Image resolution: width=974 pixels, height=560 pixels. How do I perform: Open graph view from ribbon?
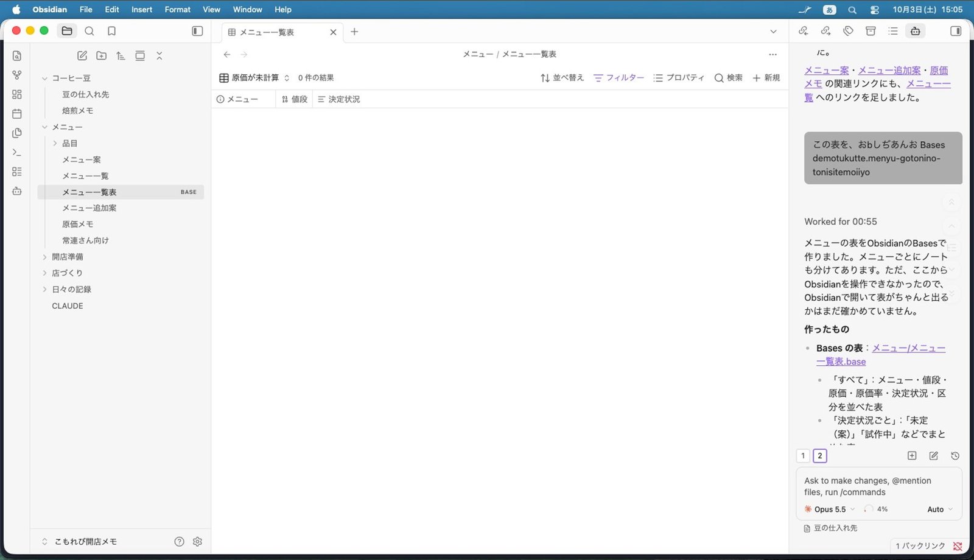17,75
